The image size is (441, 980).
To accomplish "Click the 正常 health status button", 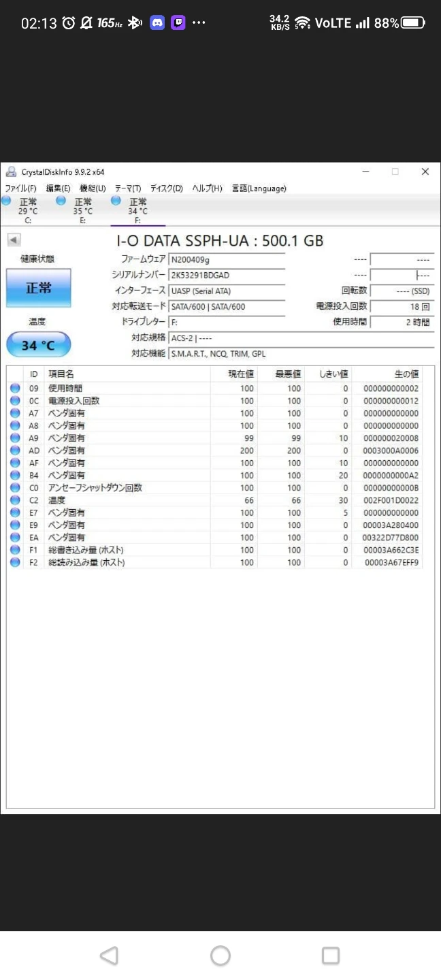I will click(39, 288).
